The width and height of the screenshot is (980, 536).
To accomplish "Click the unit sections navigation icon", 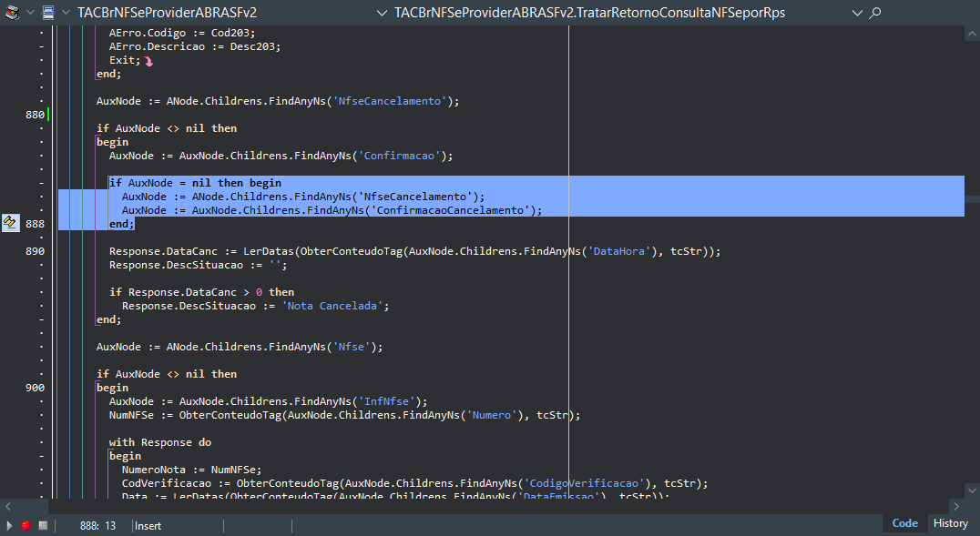I will tap(12, 13).
